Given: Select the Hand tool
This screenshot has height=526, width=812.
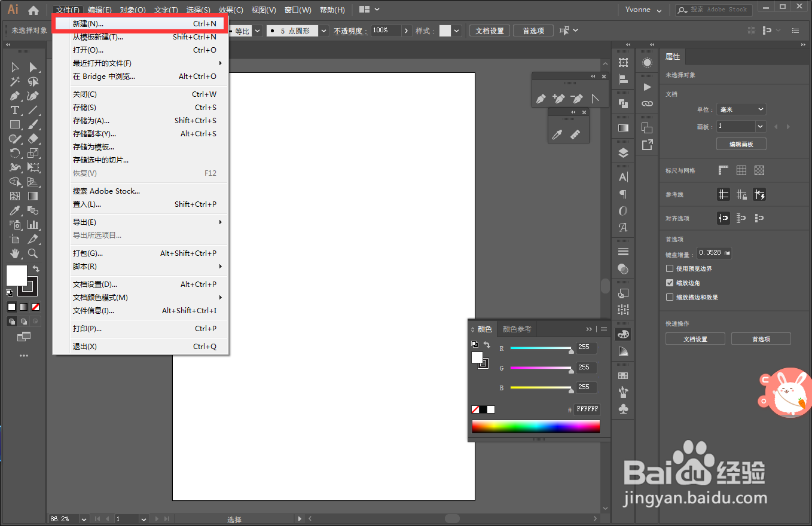Looking at the screenshot, I should [x=15, y=253].
